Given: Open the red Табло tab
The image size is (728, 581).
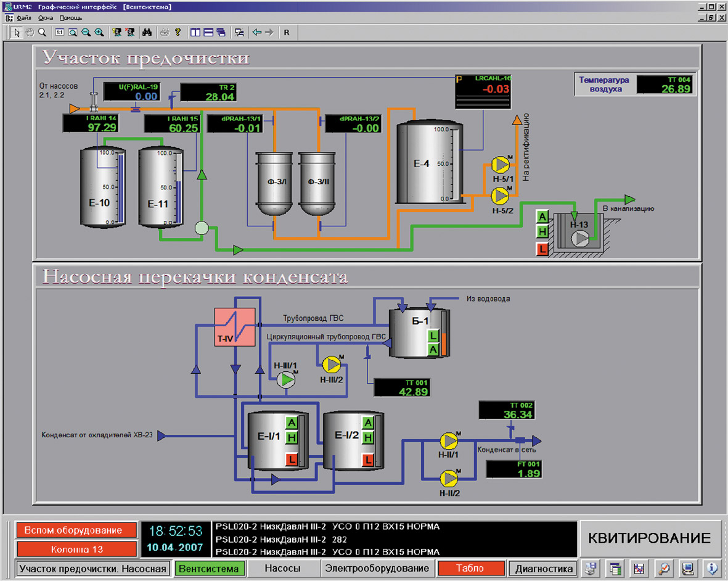Looking at the screenshot, I should pos(470,569).
